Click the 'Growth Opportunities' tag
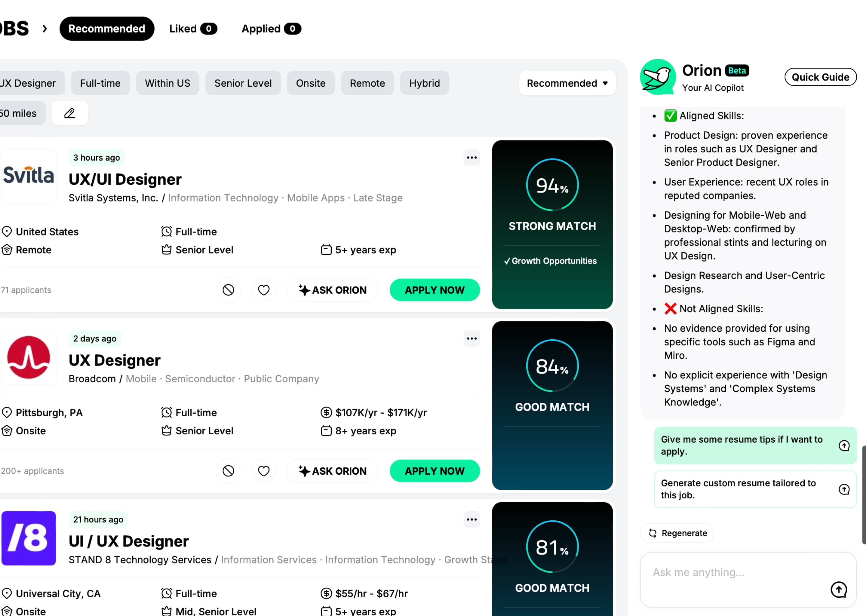Screen dimensions: 866x616 pos(550,261)
